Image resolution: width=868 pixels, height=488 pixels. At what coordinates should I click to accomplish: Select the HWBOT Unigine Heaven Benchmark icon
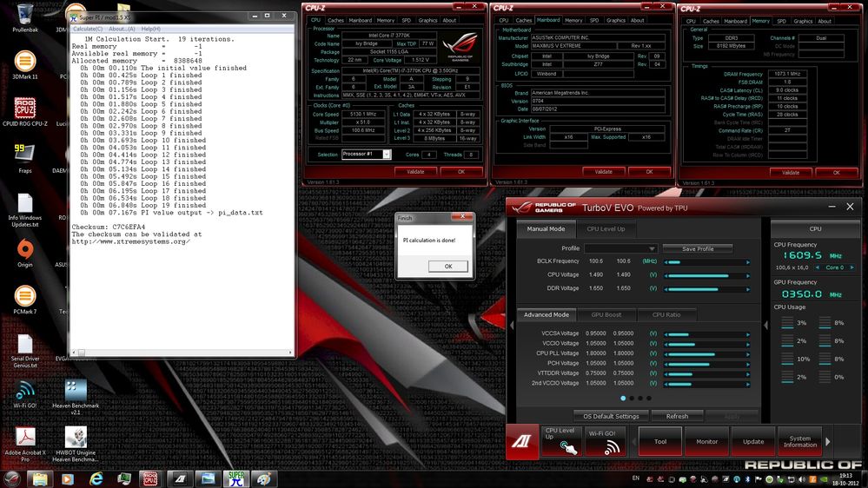(76, 445)
